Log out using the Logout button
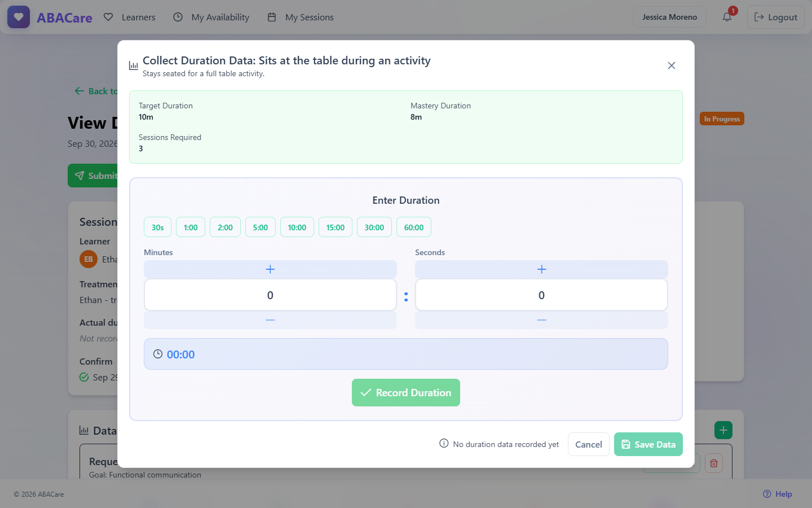 point(776,17)
